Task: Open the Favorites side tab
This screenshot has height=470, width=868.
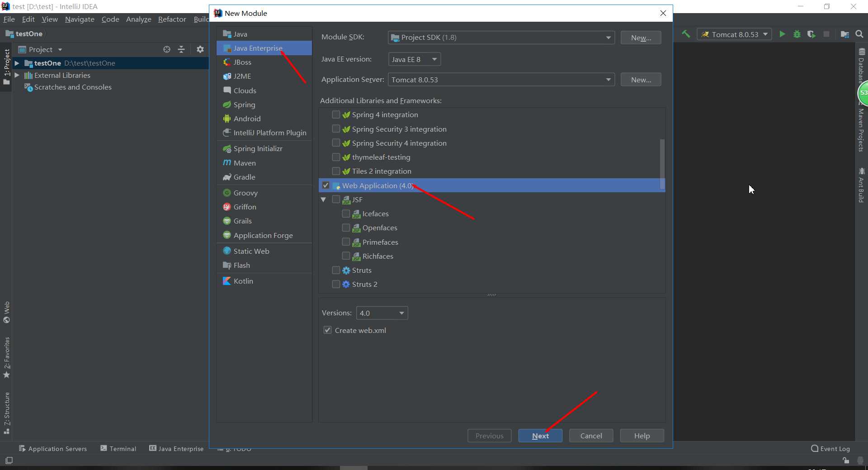Action: [x=6, y=357]
